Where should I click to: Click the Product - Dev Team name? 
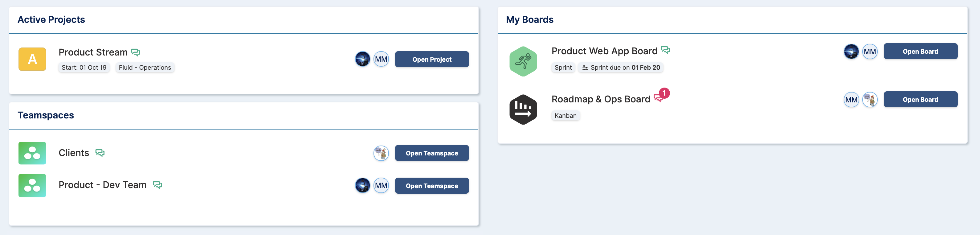coord(103,185)
